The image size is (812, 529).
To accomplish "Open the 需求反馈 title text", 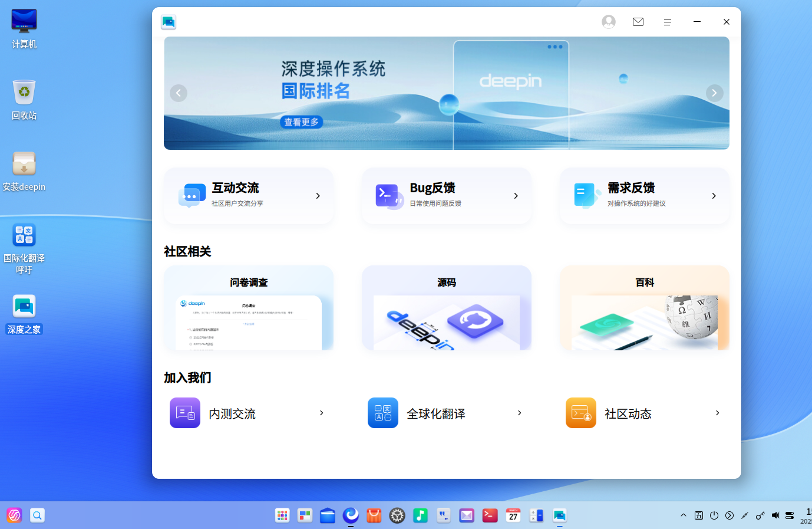I will [631, 188].
